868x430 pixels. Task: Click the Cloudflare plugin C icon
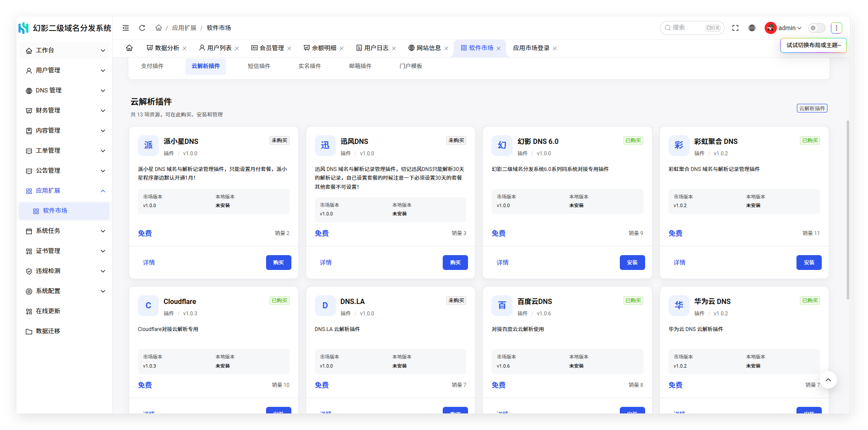coord(148,305)
